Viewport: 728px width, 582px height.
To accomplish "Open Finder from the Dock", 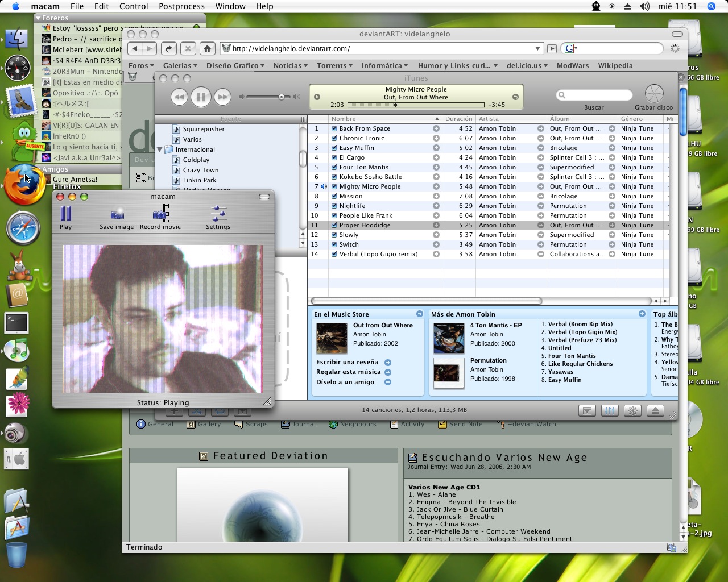I will pos(18,39).
